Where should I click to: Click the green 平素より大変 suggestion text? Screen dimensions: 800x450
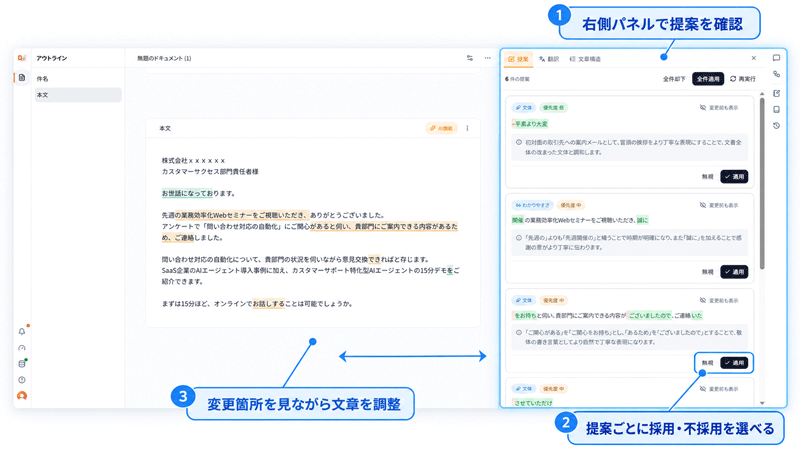pyautogui.click(x=530, y=124)
